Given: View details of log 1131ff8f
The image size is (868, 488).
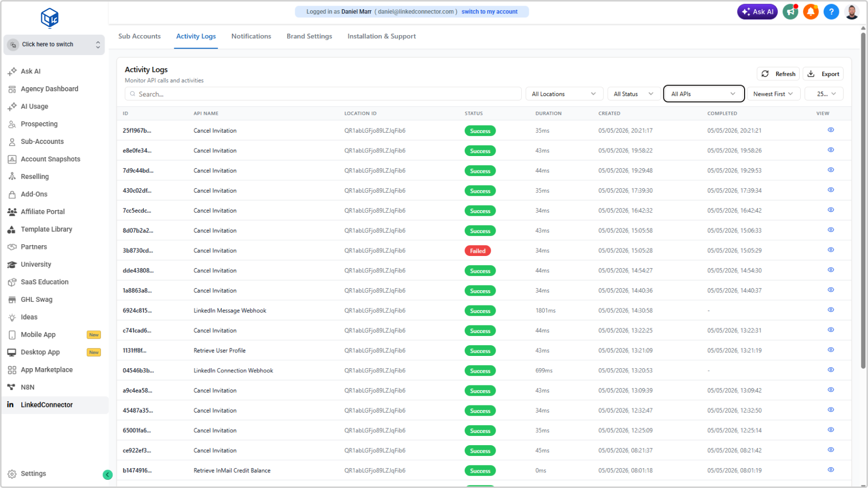Looking at the screenshot, I should tap(831, 350).
